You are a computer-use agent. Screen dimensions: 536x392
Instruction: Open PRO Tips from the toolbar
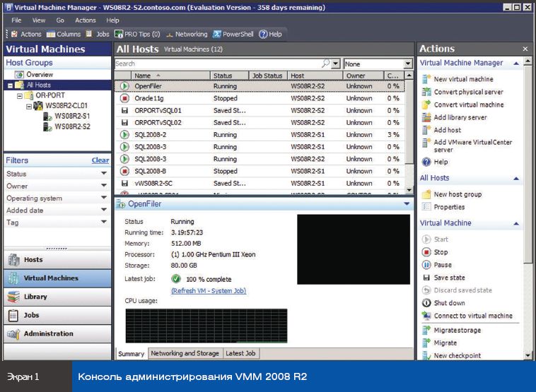[140, 34]
